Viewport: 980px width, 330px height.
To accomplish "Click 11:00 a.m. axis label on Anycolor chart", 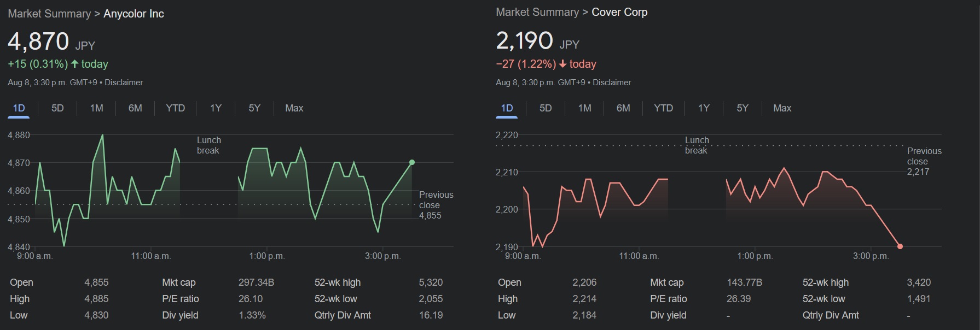I will (x=151, y=256).
